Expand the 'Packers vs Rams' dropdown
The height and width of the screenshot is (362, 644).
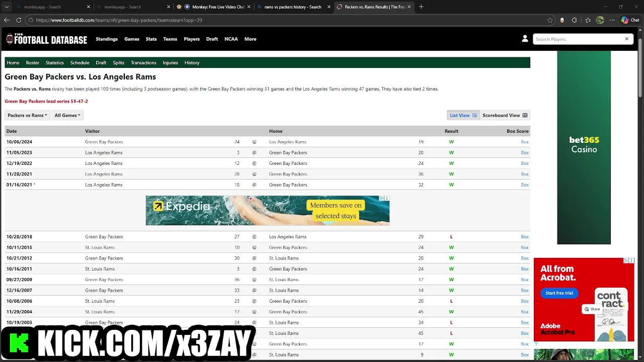point(27,115)
